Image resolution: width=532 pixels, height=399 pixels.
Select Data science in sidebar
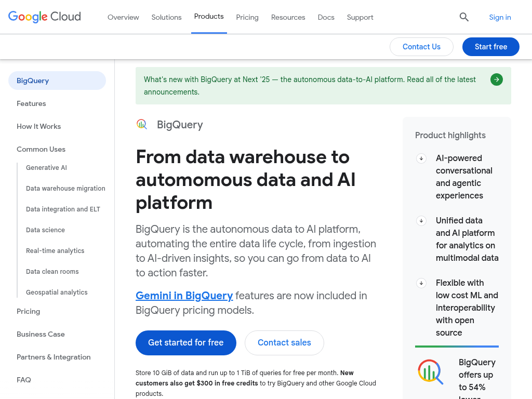point(46,230)
